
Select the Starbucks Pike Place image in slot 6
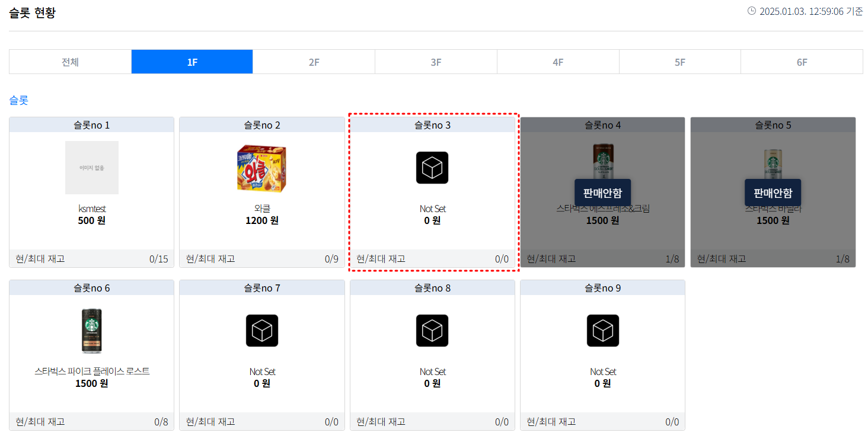pos(91,331)
